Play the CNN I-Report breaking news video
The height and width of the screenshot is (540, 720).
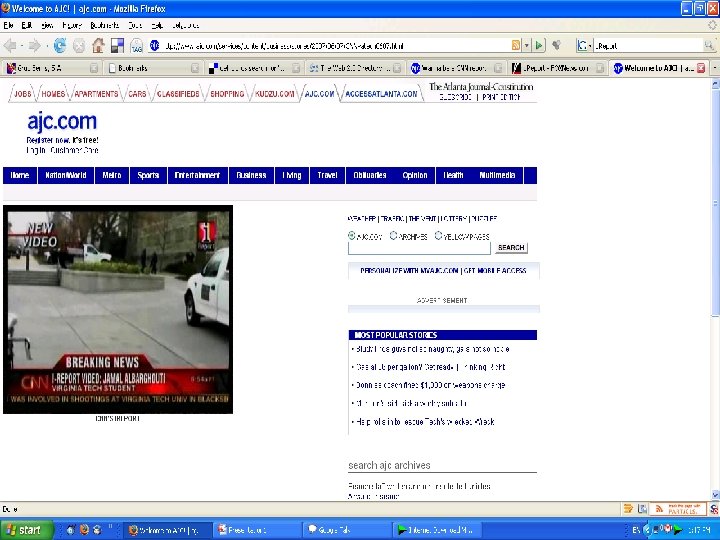(118, 309)
